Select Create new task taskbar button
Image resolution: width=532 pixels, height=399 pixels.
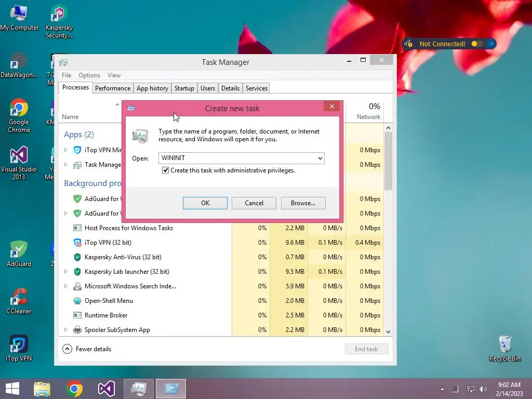pyautogui.click(x=170, y=389)
